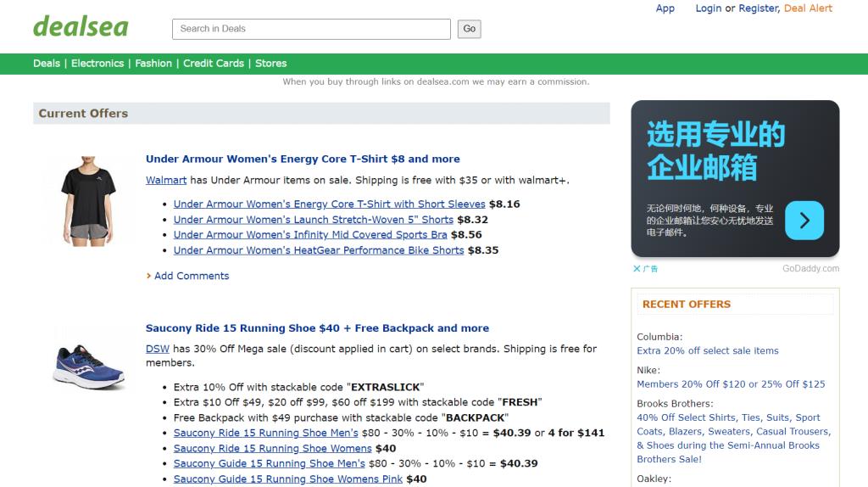Image resolution: width=868 pixels, height=487 pixels.
Task: Open the Walmart store link
Action: pos(166,180)
